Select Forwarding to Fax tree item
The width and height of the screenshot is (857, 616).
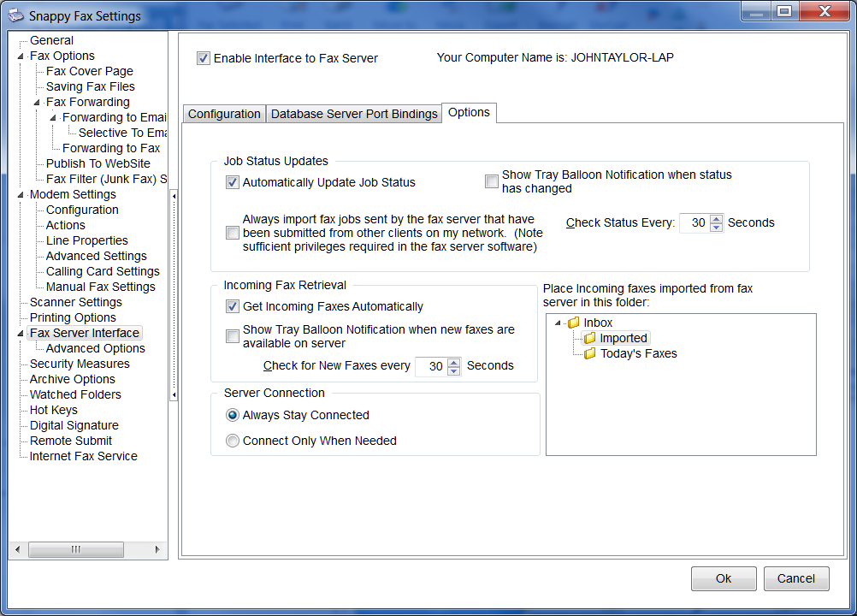coord(111,148)
